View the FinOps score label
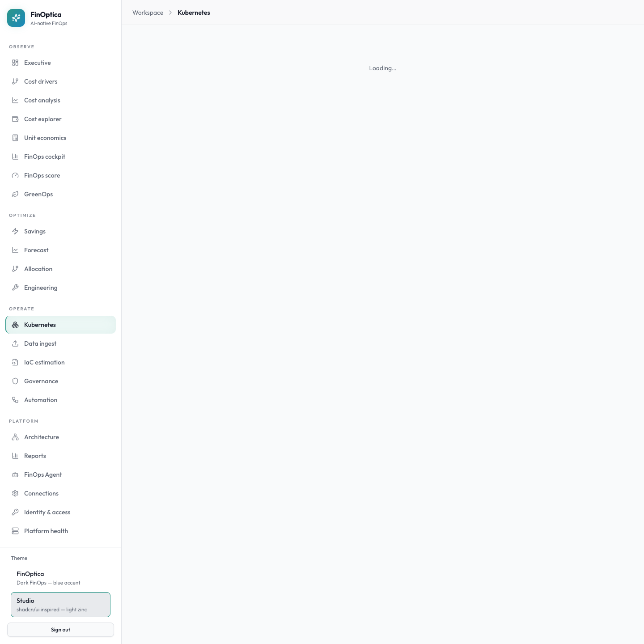Viewport: 644px width, 644px height. 42,175
